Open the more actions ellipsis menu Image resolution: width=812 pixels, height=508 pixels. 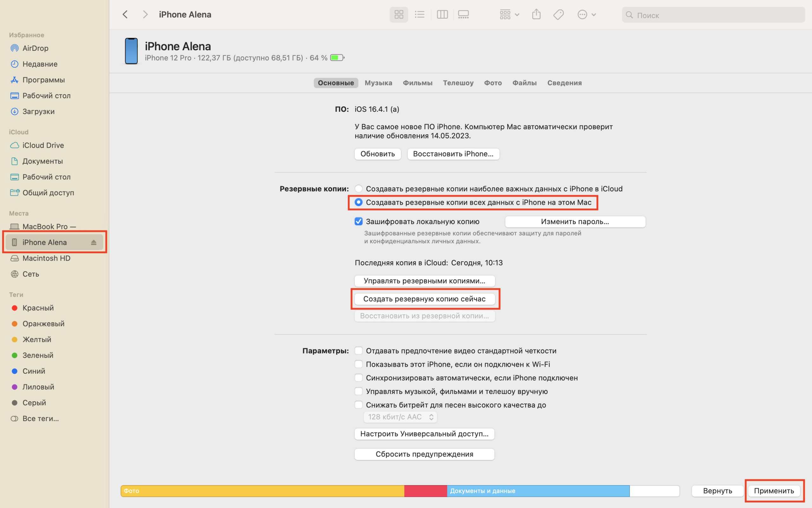586,15
